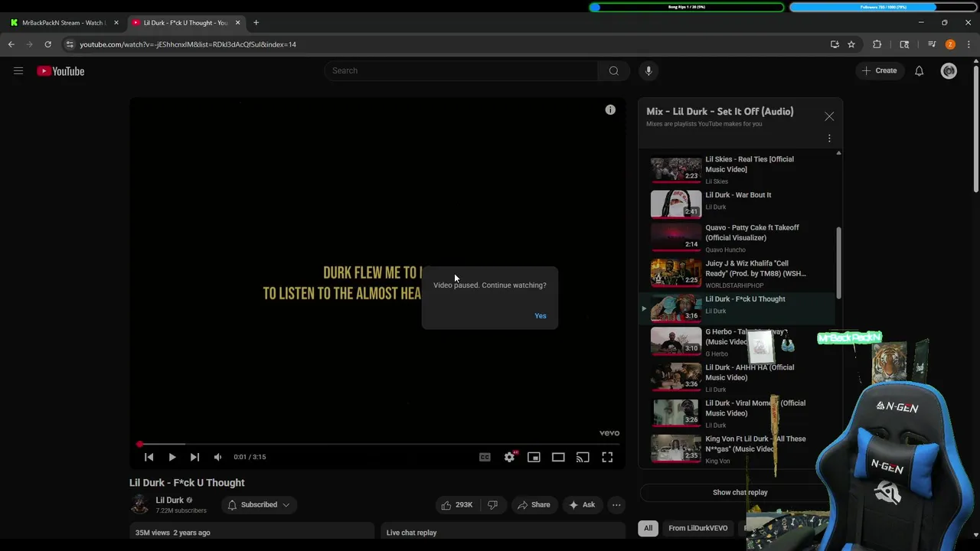
Task: Open the Chrome three-dot menu
Action: pyautogui.click(x=969, y=44)
